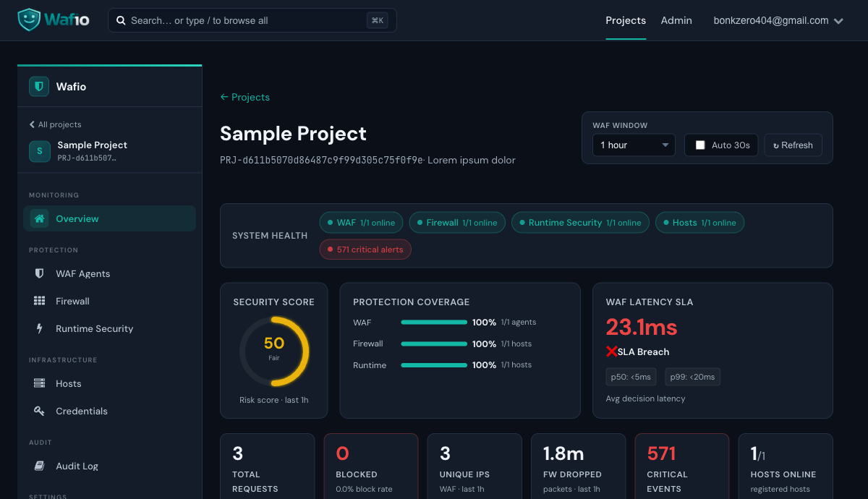Click the Hosts Online stat card
Viewport: 868px width, 499px height.
[x=786, y=466]
